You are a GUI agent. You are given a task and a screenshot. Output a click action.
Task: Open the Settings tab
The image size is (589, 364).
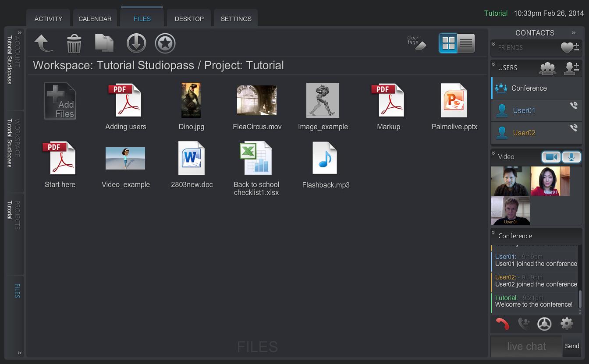236,19
